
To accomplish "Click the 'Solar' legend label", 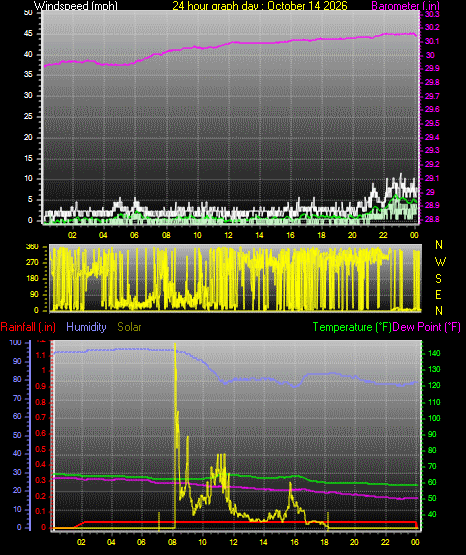I will point(129,327).
